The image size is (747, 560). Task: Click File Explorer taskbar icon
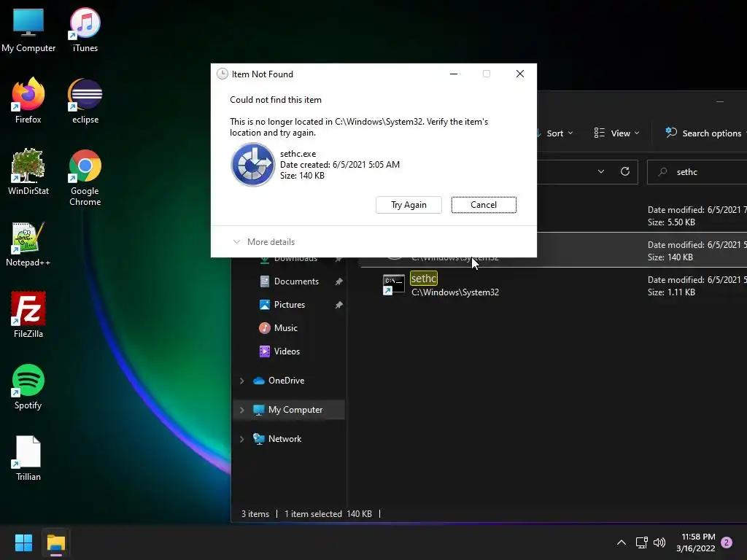pyautogui.click(x=55, y=542)
